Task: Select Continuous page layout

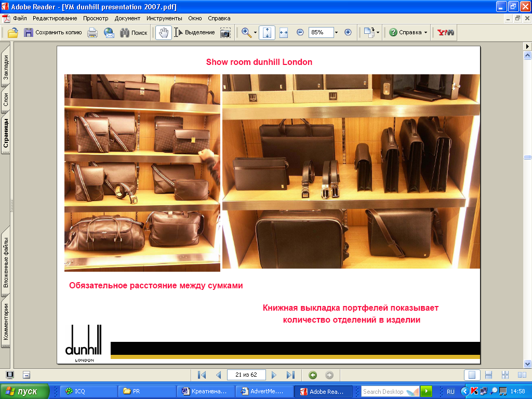Action: point(488,375)
